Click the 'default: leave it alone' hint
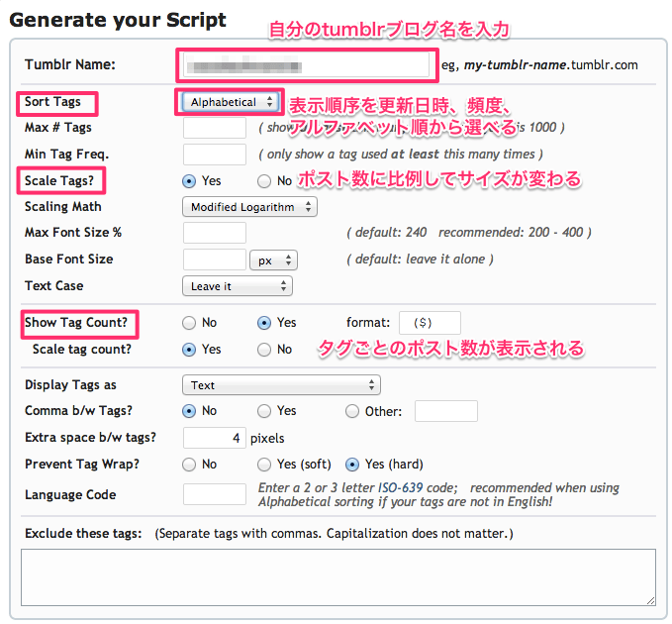The height and width of the screenshot is (624, 672). (421, 260)
